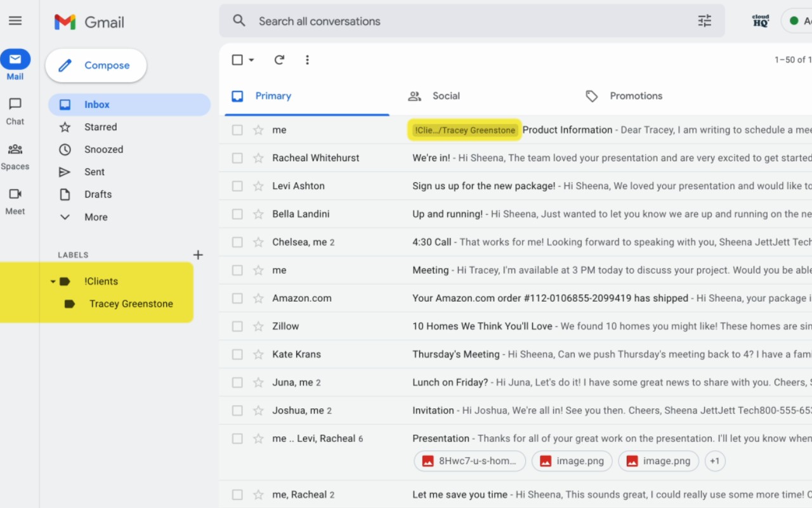Show the +1 additional attachments chip
Screen dimensions: 812x508
[x=715, y=461]
